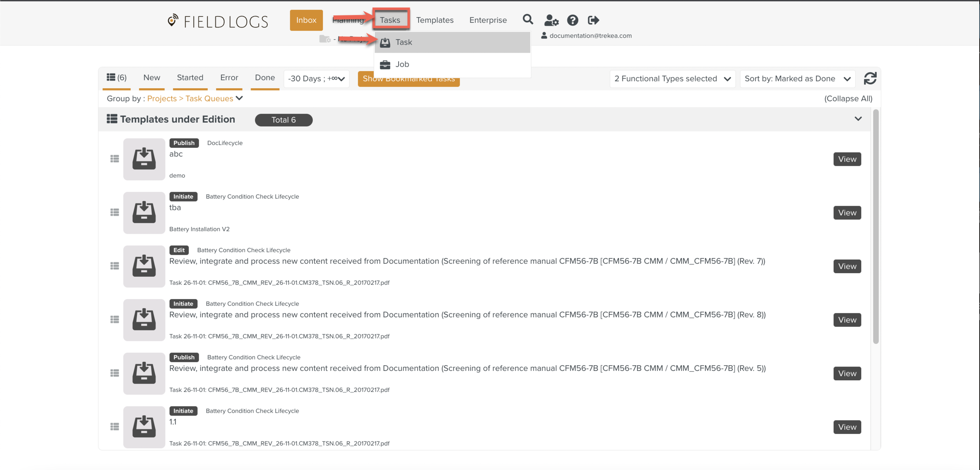Open user settings gear icon

(551, 20)
